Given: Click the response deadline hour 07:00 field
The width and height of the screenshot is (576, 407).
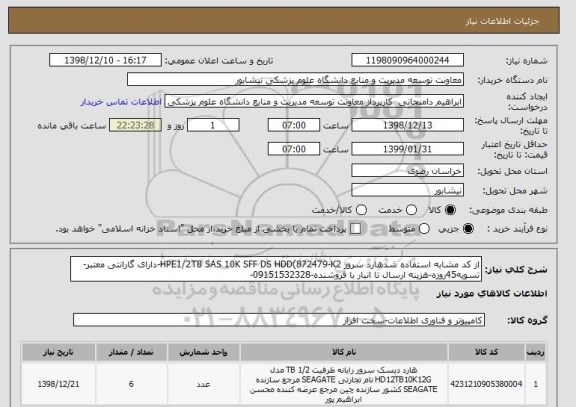Looking at the screenshot, I should coord(294,125).
